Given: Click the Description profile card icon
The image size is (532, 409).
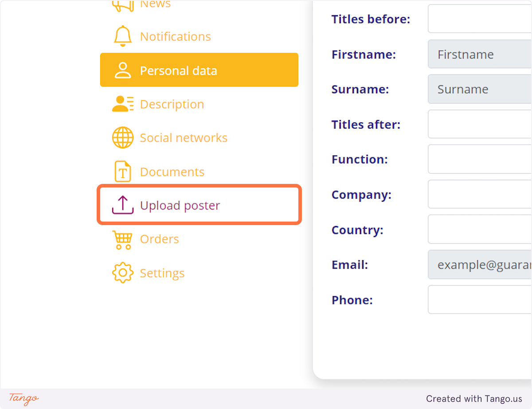Looking at the screenshot, I should point(123,104).
